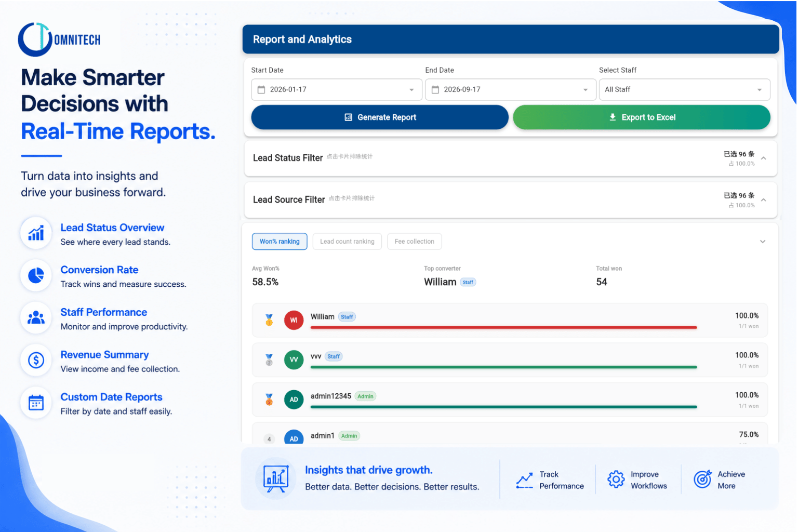Viewport: 798px width, 532px height.
Task: Click admin12345's green AD avatar
Action: click(x=294, y=400)
